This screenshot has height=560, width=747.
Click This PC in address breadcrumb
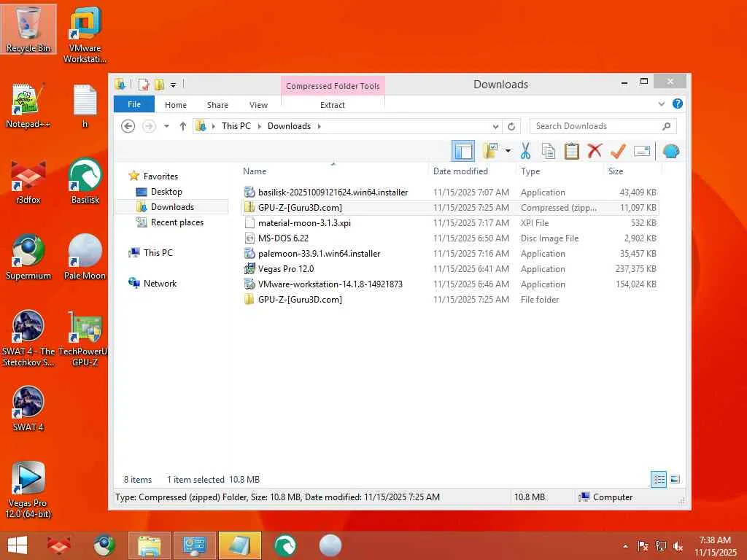click(236, 126)
